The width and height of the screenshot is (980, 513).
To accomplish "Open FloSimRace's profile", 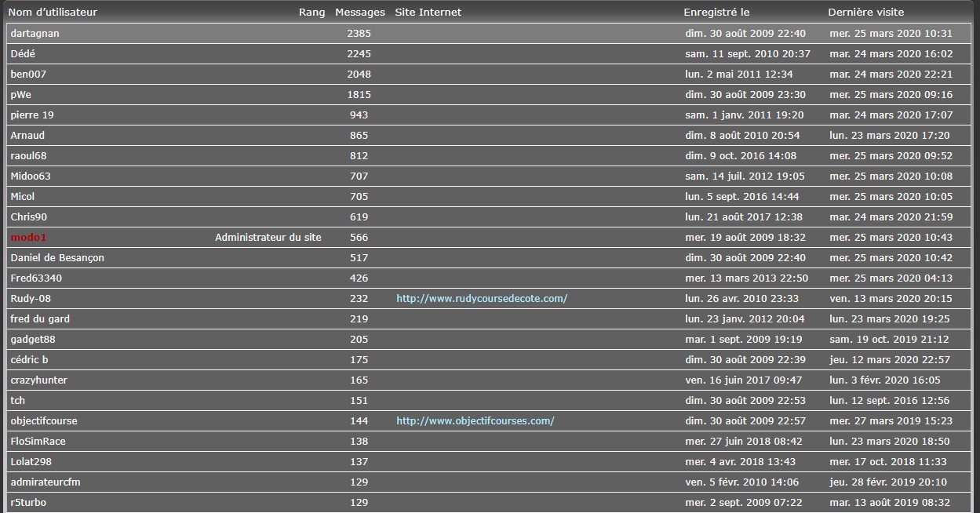I will click(x=38, y=442).
